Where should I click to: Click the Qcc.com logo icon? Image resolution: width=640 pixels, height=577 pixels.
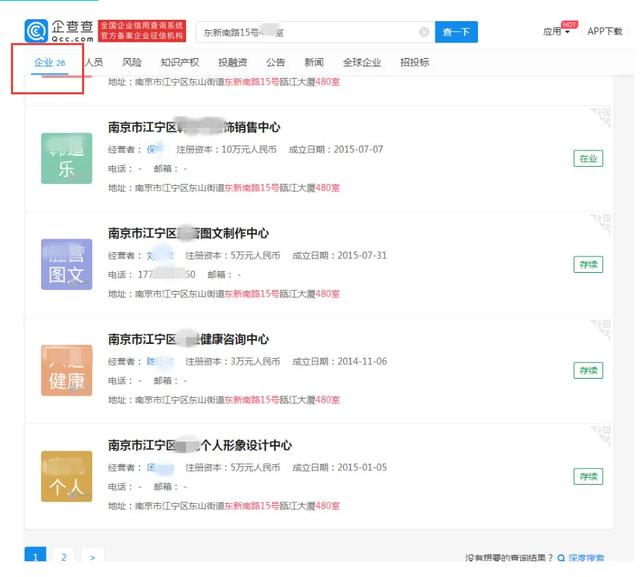(x=37, y=31)
